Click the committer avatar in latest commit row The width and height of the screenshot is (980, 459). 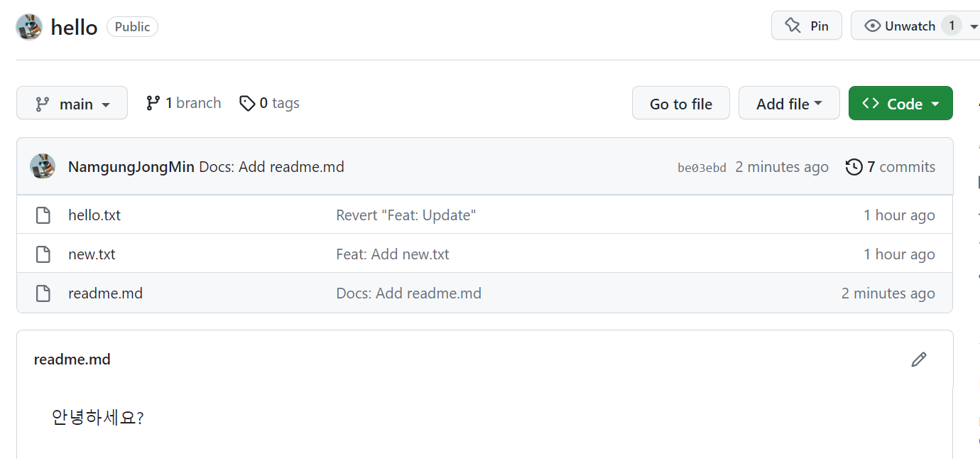[43, 167]
